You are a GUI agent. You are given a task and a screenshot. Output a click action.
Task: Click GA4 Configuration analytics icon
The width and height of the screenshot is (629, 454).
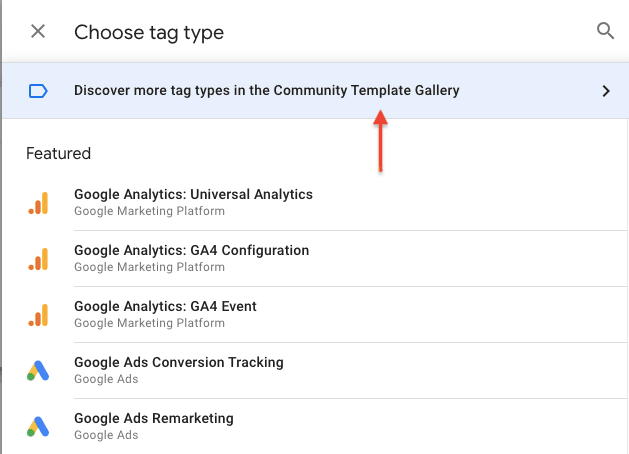(x=39, y=259)
